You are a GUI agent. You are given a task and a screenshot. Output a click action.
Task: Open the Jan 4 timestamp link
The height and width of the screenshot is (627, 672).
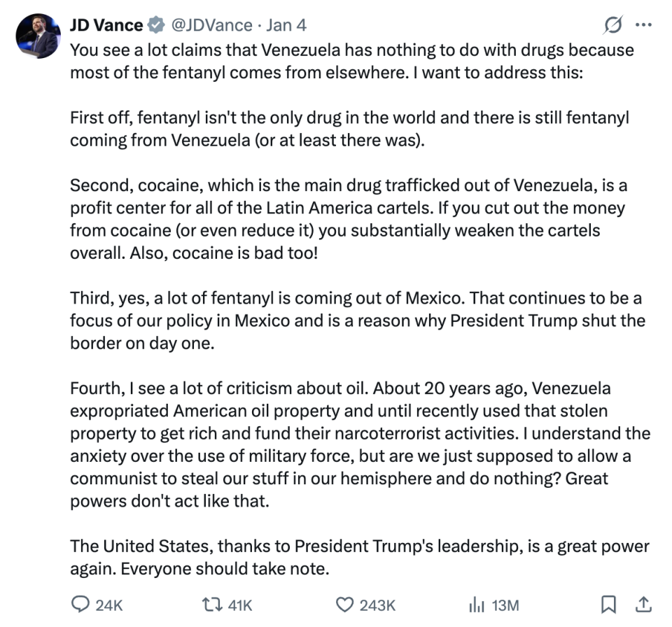click(x=286, y=26)
